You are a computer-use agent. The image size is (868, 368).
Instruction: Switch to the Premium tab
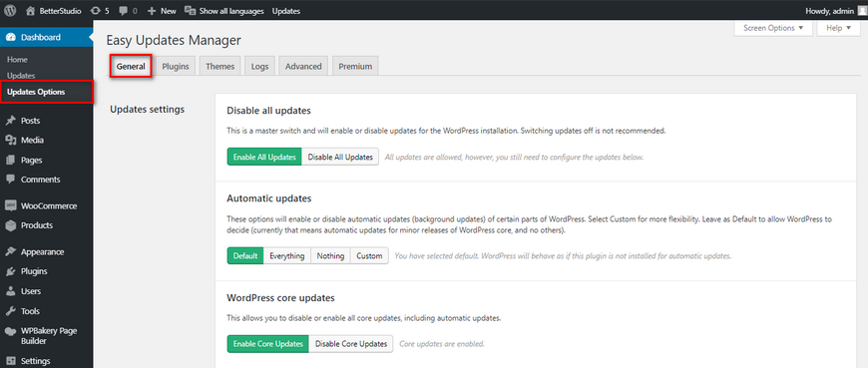pyautogui.click(x=355, y=67)
